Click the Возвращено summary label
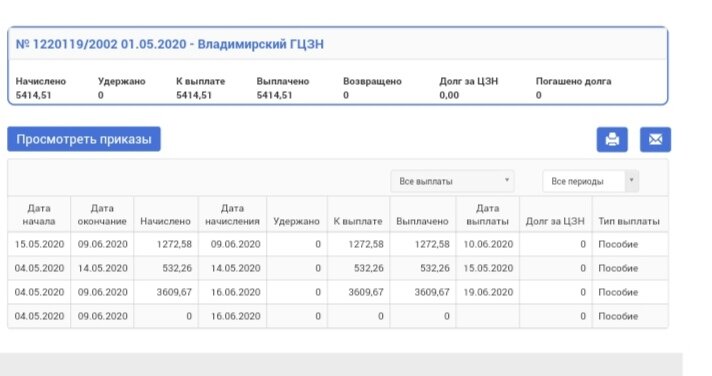Image resolution: width=712 pixels, height=376 pixels. point(372,81)
